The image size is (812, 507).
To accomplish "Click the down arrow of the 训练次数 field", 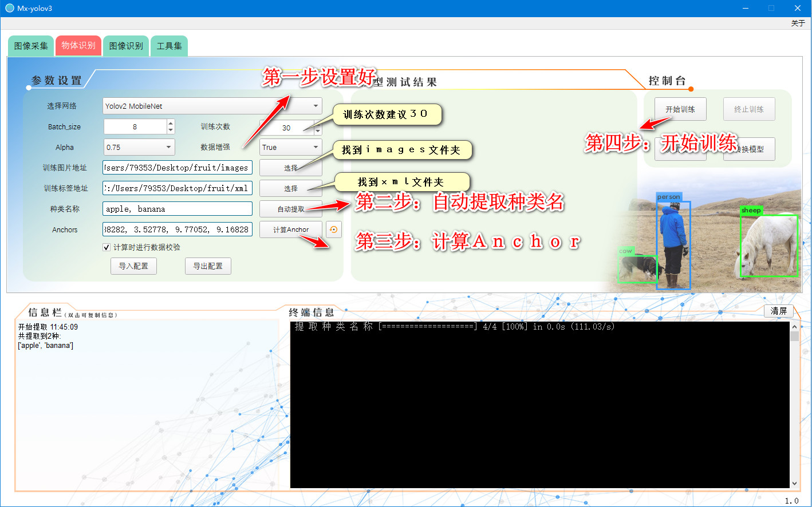I will [318, 132].
